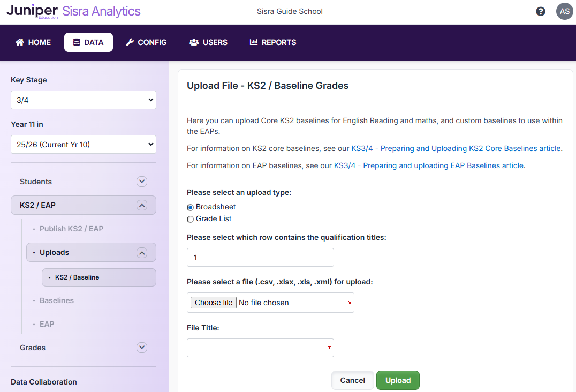The height and width of the screenshot is (392, 576).
Task: Select the Broadsheet upload type
Action: pos(191,207)
